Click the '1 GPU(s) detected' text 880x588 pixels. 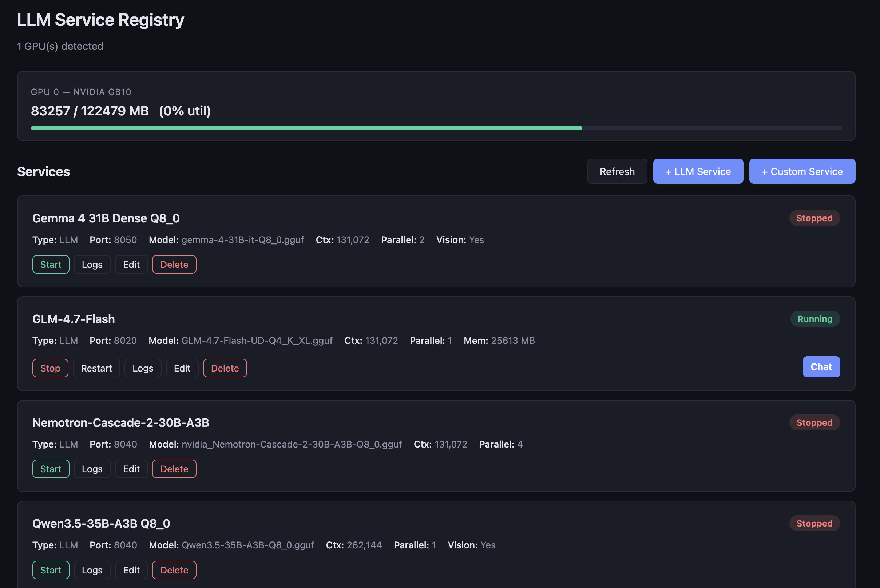[x=60, y=46]
